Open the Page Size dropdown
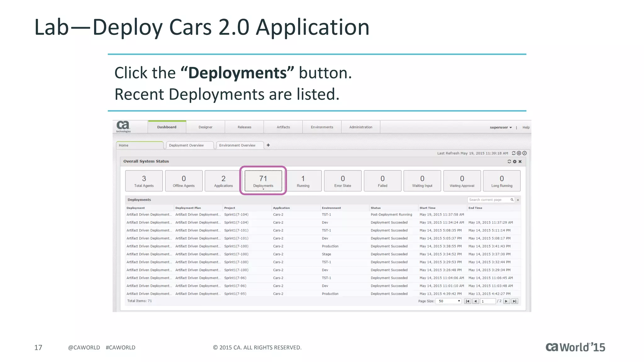This screenshot has width=644, height=362. 448,301
